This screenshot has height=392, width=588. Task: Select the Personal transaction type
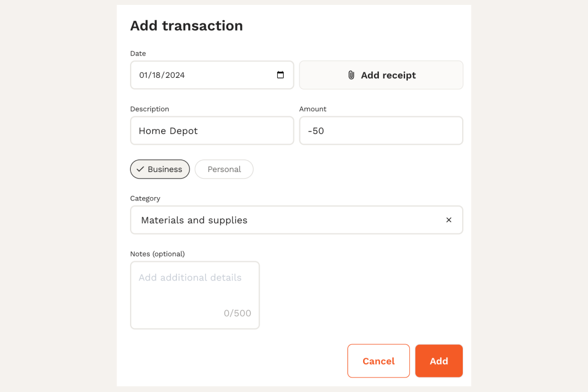224,169
